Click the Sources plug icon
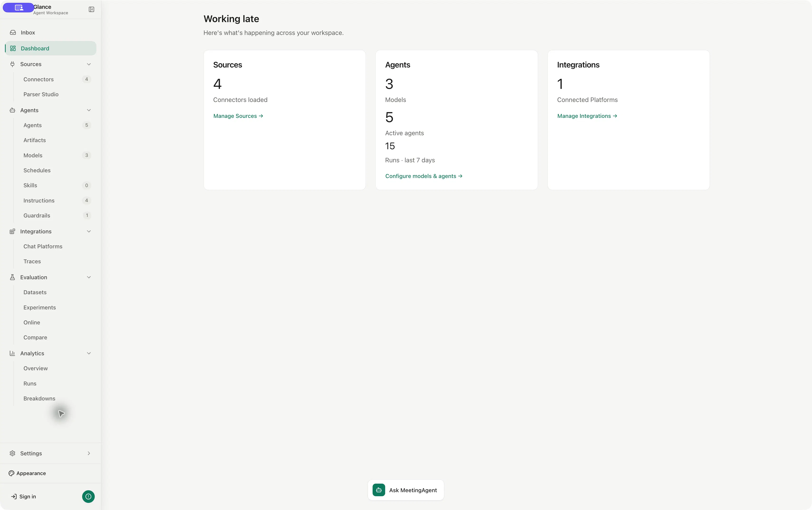 pyautogui.click(x=13, y=64)
